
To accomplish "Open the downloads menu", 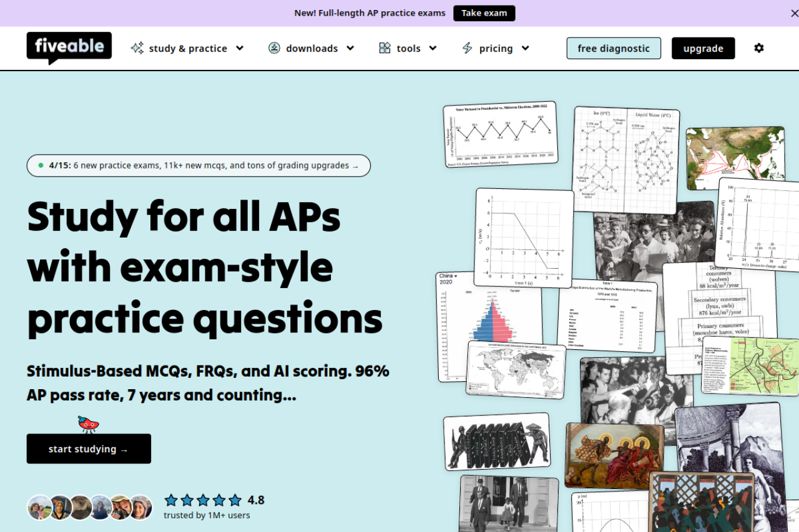I will click(311, 48).
